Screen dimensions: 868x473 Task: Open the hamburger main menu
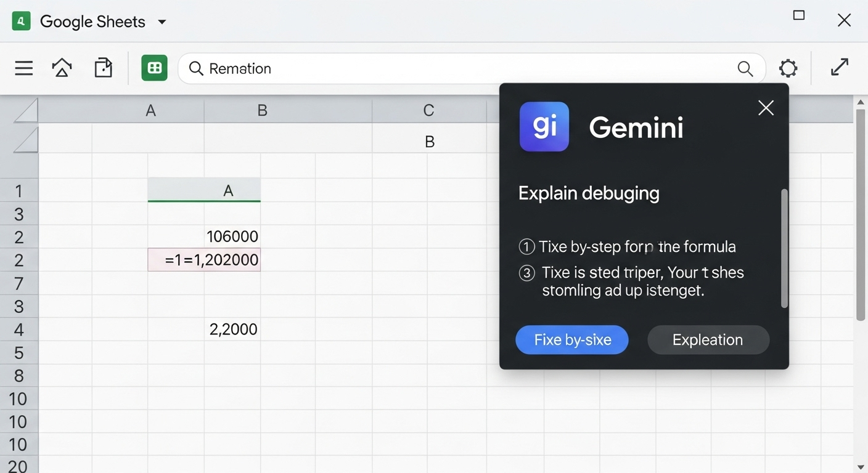pyautogui.click(x=23, y=68)
